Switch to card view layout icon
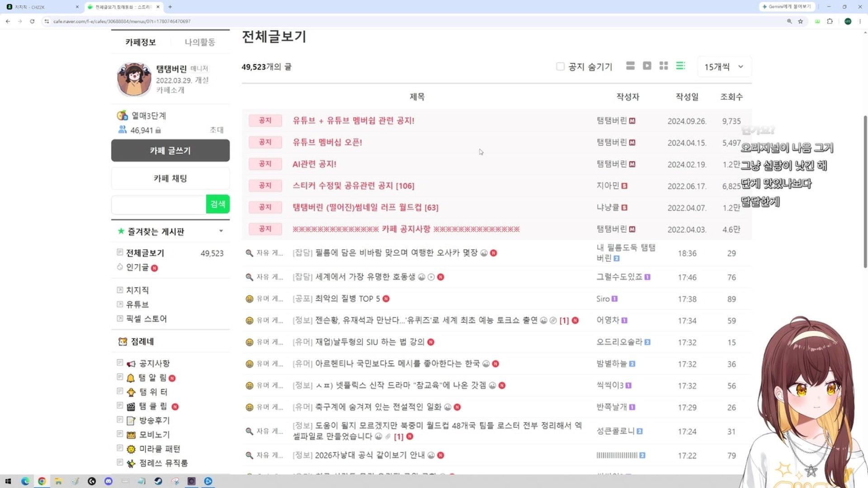Screen dimensions: 868x488 point(630,66)
